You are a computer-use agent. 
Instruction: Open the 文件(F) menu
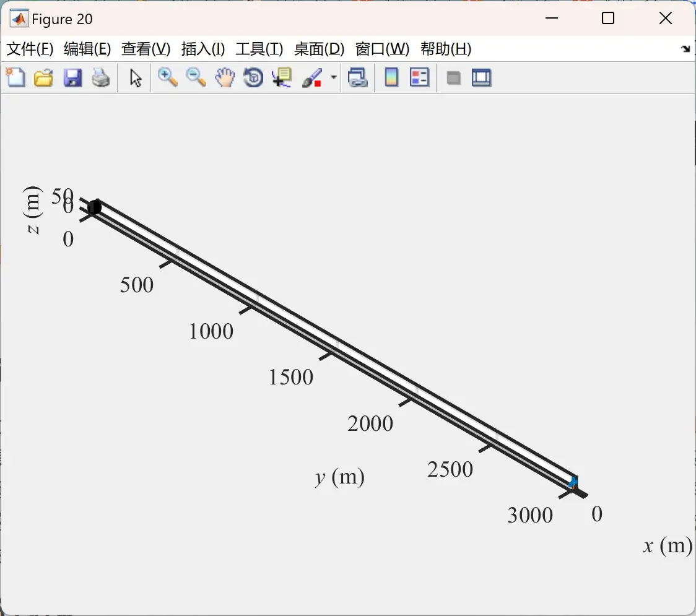30,49
